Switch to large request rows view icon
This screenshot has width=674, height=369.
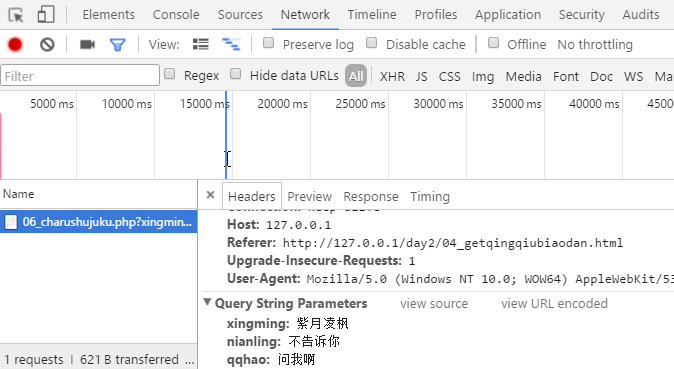coord(201,44)
